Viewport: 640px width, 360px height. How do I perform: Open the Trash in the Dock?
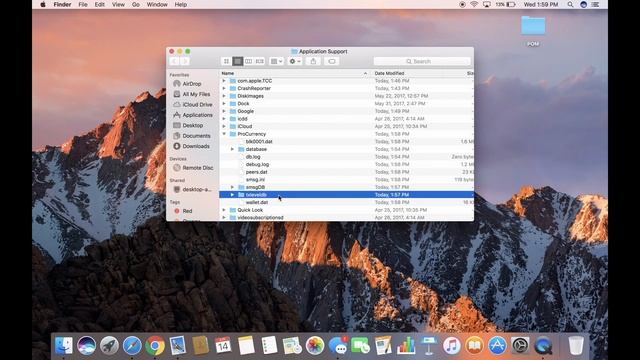(576, 346)
